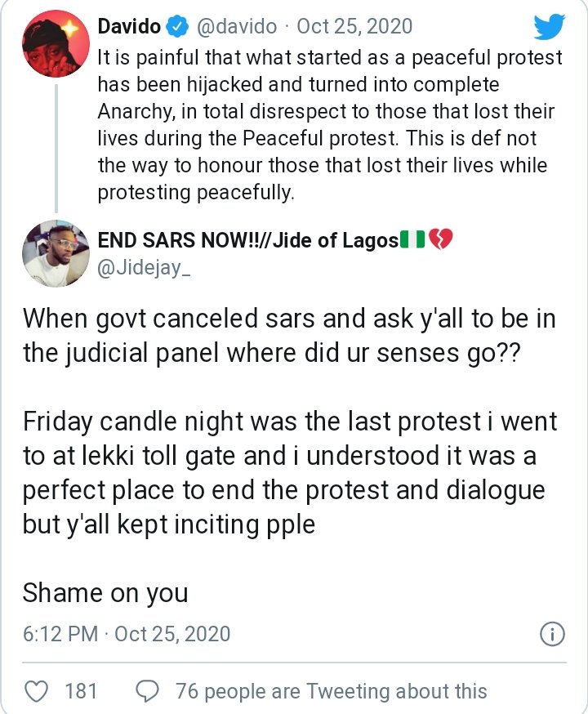
Task: Click the reply speech bubble icon
Action: point(146,691)
